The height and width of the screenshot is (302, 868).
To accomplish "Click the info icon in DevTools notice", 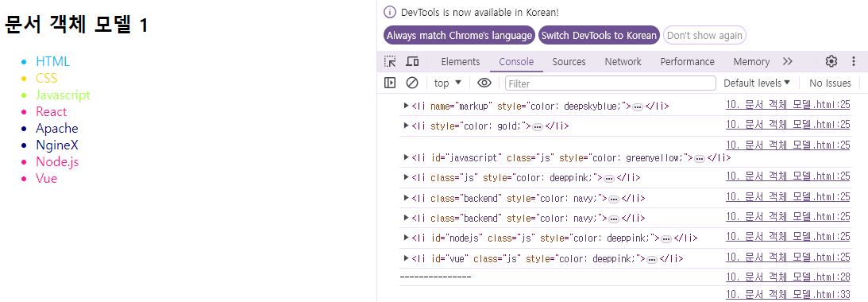I will pos(390,12).
